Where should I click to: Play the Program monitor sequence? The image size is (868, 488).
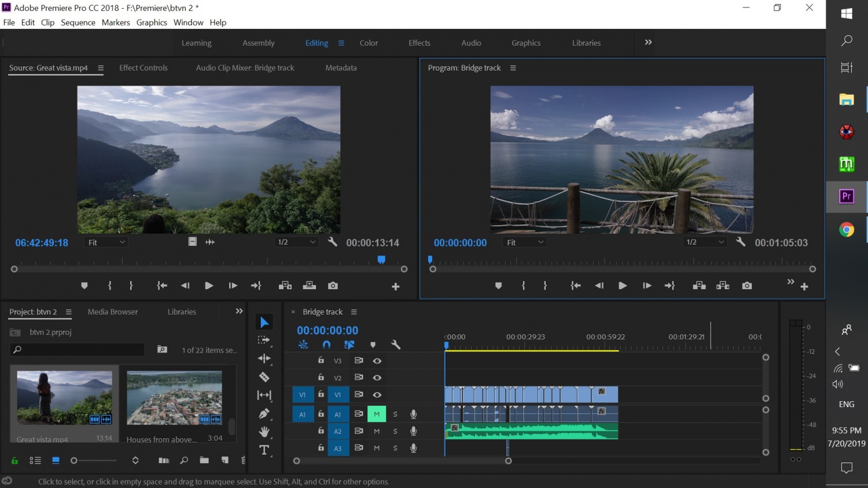[x=623, y=286]
